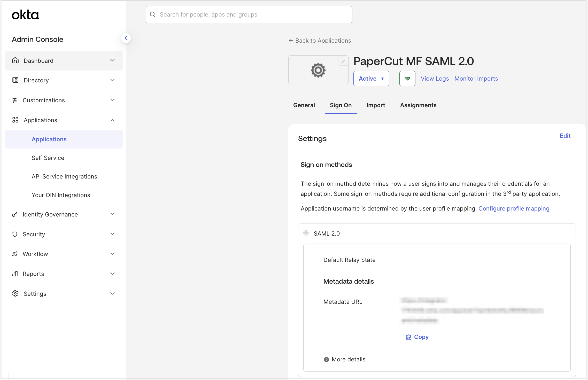Expand the Customizations menu chevron
The height and width of the screenshot is (380, 588).
pos(113,100)
